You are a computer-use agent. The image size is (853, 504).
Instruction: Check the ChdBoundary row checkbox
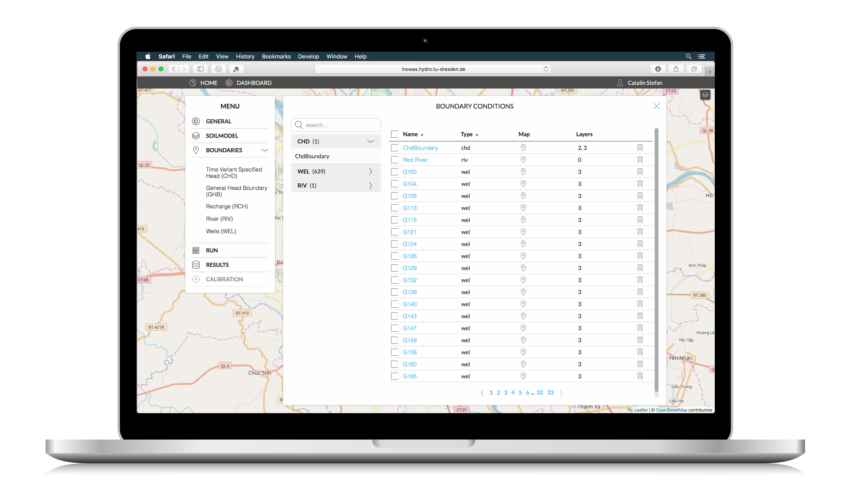(394, 148)
